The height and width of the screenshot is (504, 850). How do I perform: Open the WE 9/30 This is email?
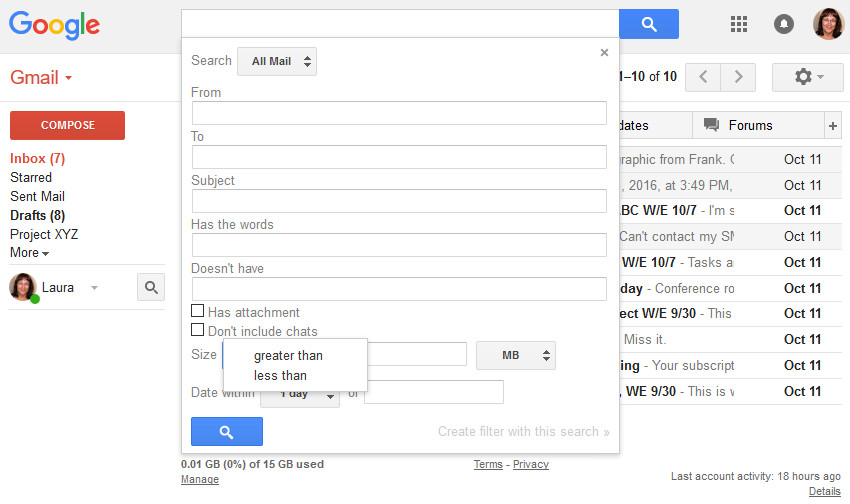click(x=731, y=391)
